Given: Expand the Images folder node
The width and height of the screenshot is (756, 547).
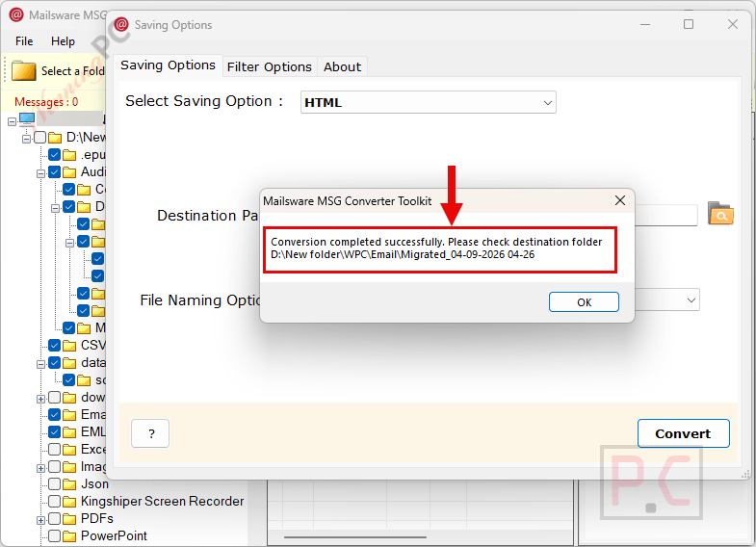Looking at the screenshot, I should point(41,468).
